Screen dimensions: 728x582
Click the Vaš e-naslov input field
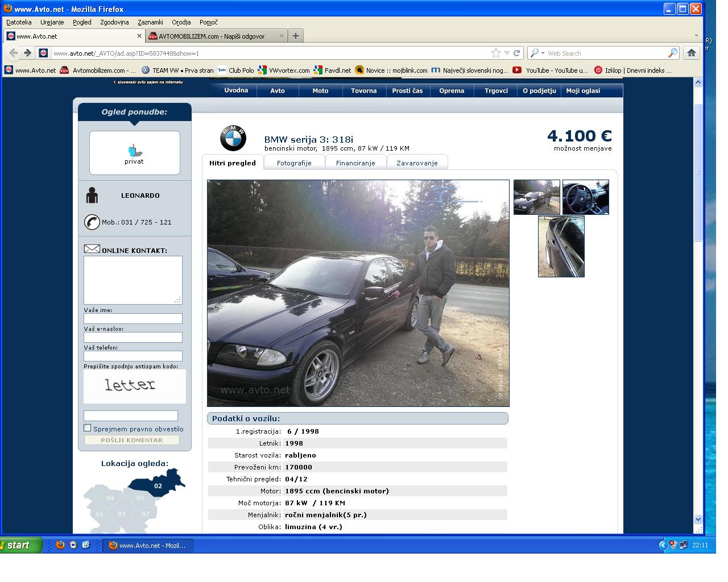coord(133,337)
